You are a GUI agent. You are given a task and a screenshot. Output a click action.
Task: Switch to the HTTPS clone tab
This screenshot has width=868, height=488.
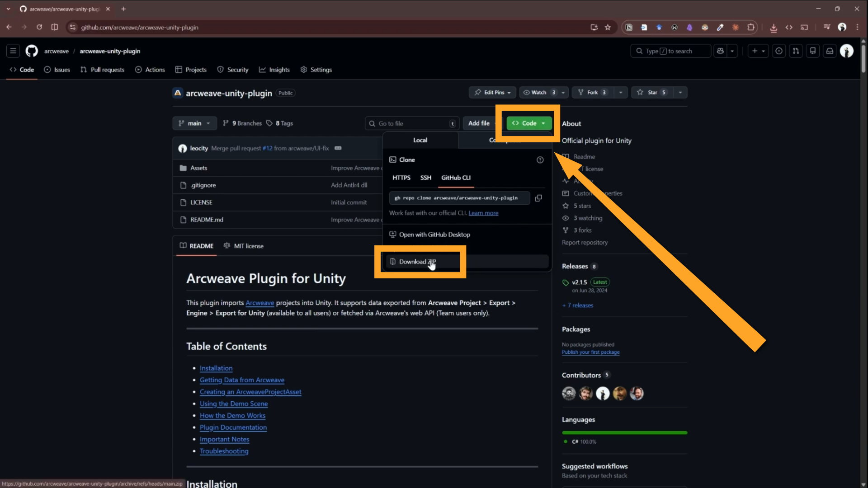coord(401,178)
